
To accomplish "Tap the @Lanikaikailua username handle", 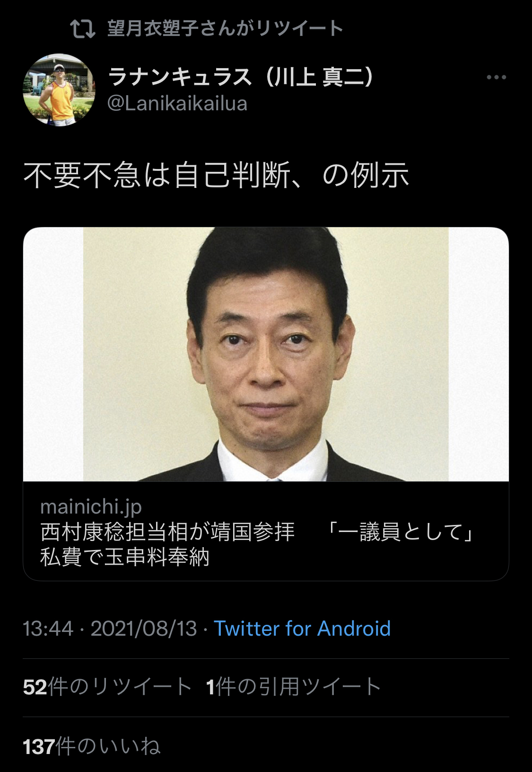I will [x=177, y=104].
